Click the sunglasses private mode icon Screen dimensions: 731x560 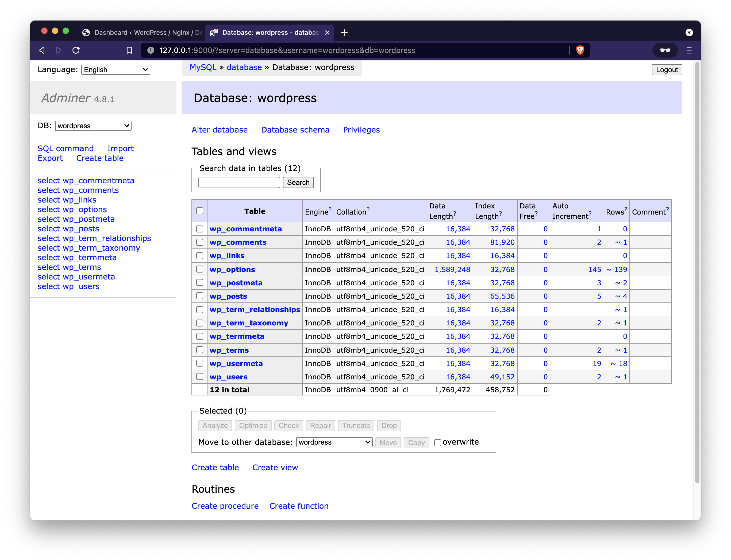click(x=665, y=50)
